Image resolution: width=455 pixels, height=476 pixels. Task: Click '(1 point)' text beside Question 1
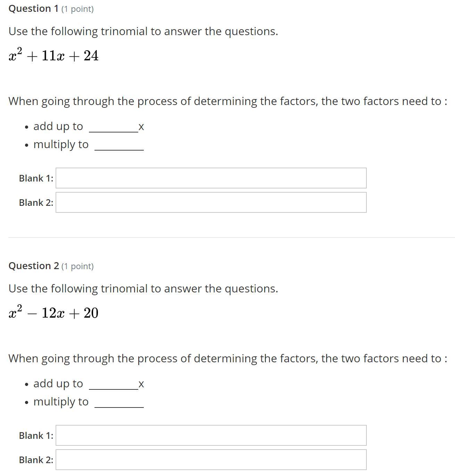tap(77, 9)
